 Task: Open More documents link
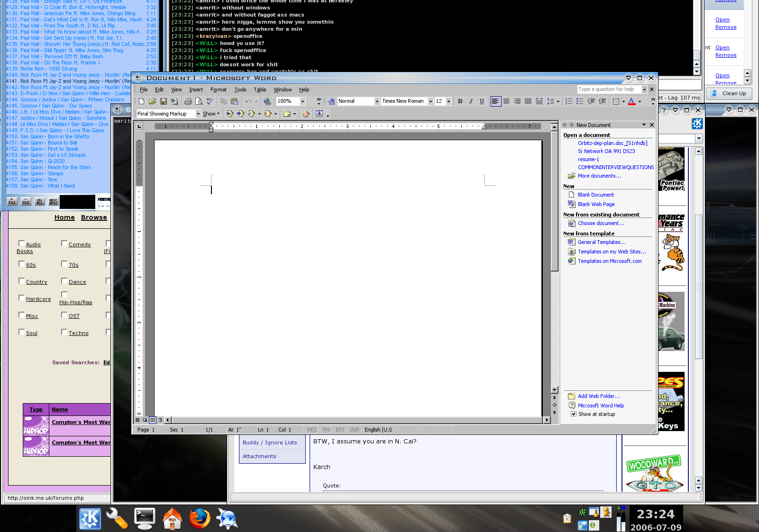tap(599, 176)
